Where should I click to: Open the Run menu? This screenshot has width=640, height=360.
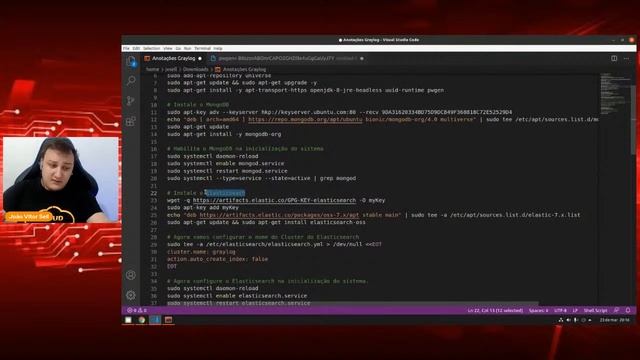[x=187, y=49]
